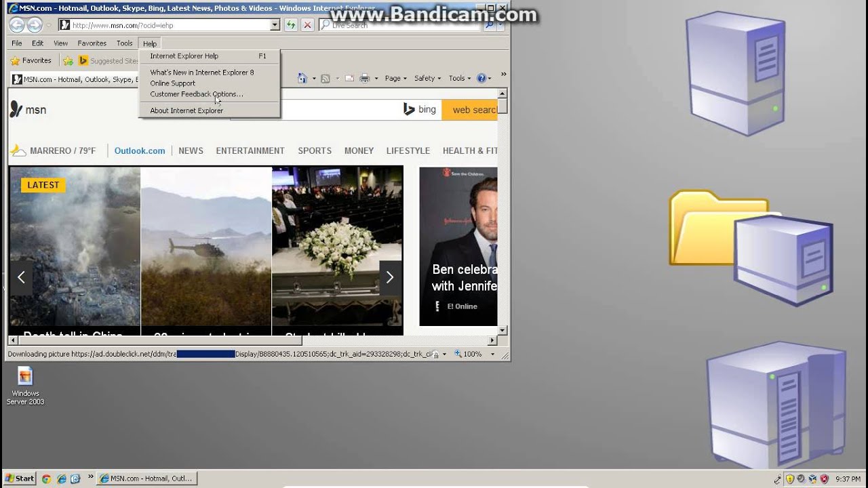This screenshot has height=488, width=868.
Task: Open the Safety dropdown menu
Action: (x=427, y=79)
